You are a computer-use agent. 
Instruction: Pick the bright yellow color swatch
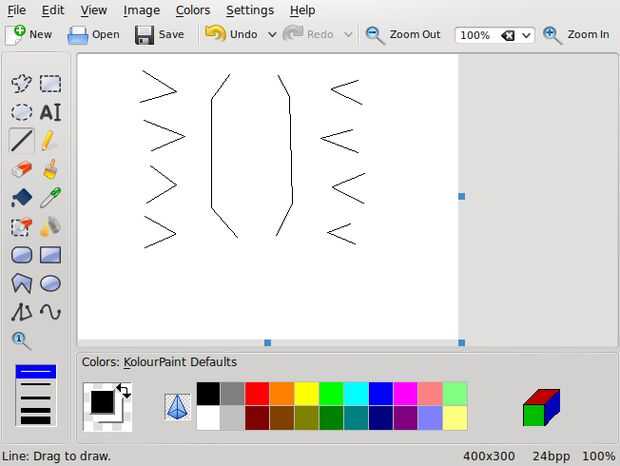306,394
